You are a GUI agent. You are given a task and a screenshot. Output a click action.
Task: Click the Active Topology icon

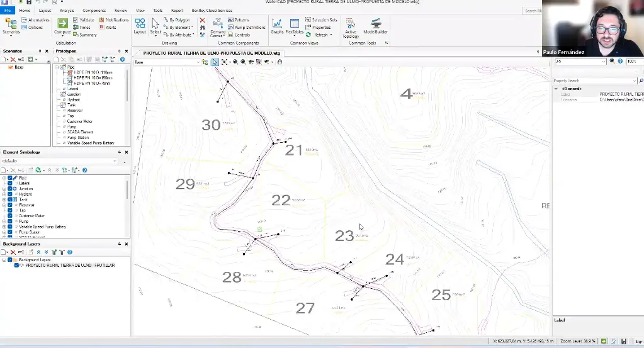point(351,26)
